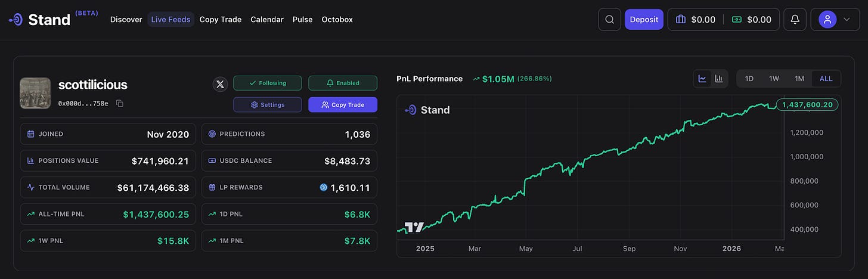Viewport: 868px width, 279px height.
Task: Click the Stand logo in header
Action: point(39,19)
